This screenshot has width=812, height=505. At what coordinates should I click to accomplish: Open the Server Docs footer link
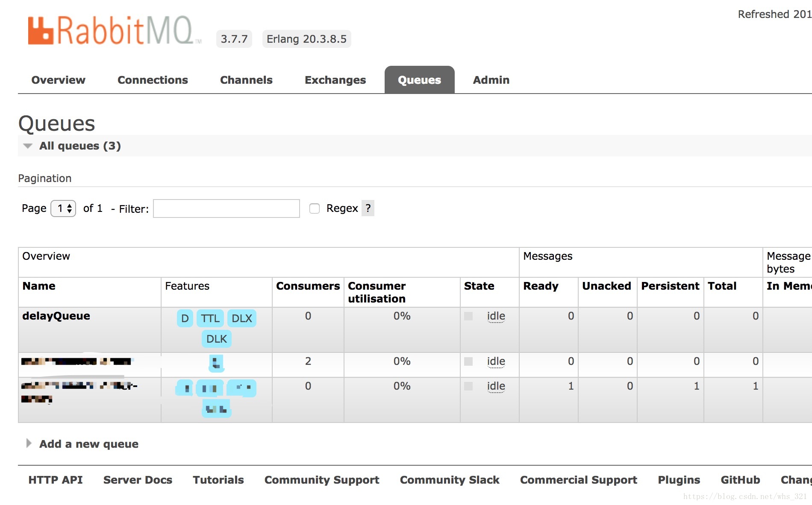coord(138,480)
